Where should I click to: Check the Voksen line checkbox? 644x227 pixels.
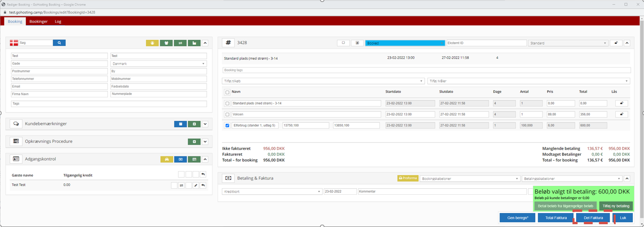[x=227, y=114]
